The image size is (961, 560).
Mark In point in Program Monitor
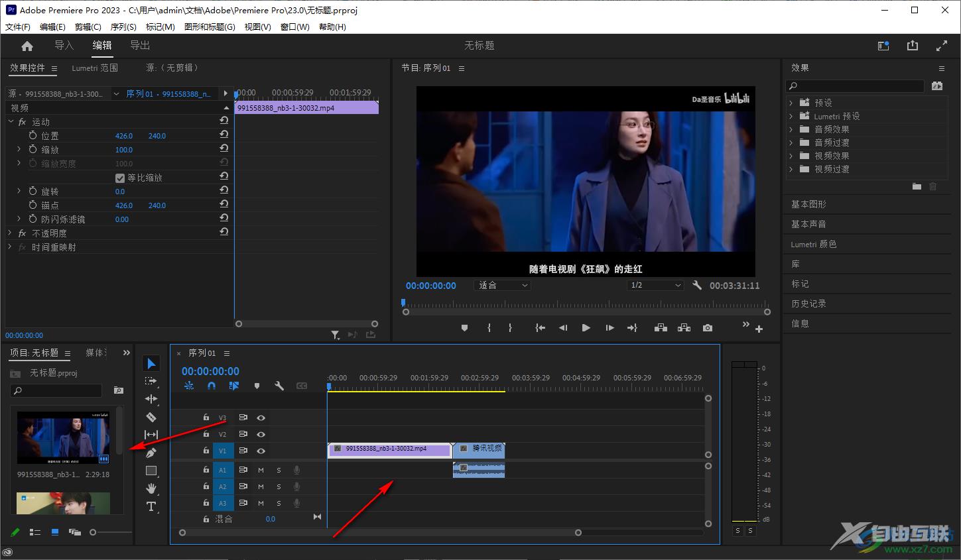(489, 327)
